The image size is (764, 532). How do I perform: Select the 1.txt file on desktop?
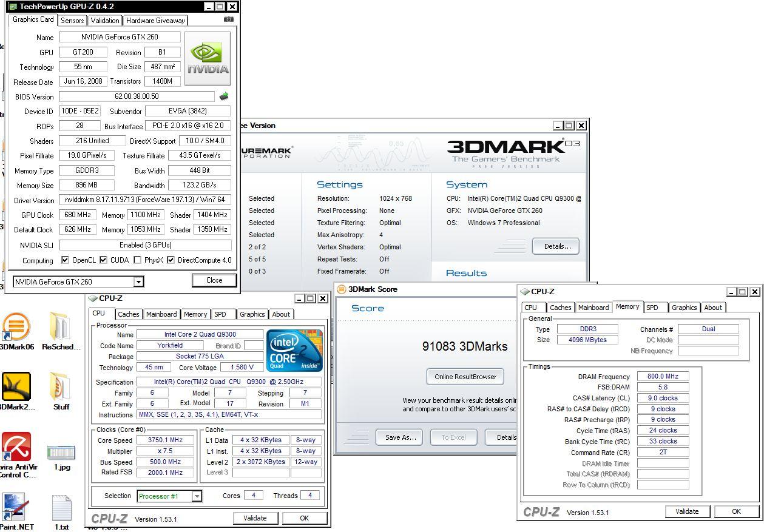pyautogui.click(x=61, y=512)
